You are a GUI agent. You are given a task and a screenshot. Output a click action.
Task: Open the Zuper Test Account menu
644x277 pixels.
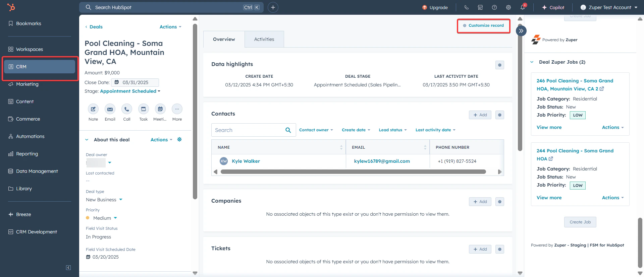(x=609, y=7)
